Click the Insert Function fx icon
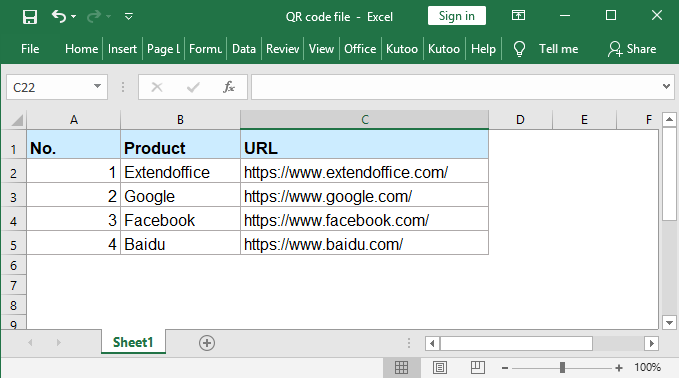Viewport: 679px width, 378px height. pos(229,87)
